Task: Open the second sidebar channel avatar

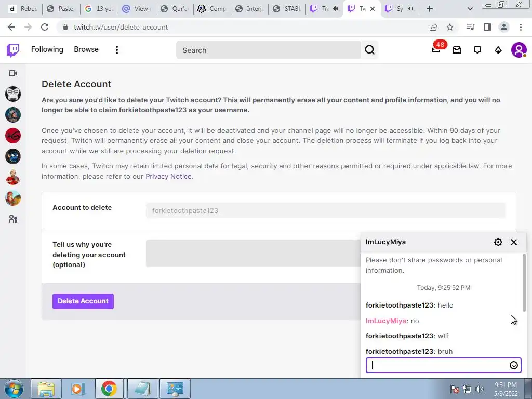Action: (x=13, y=115)
